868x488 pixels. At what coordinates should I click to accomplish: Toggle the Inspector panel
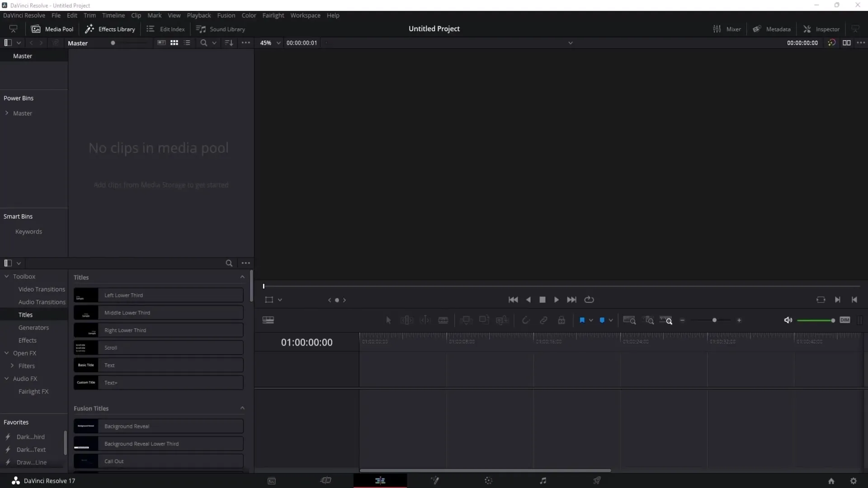(x=821, y=29)
